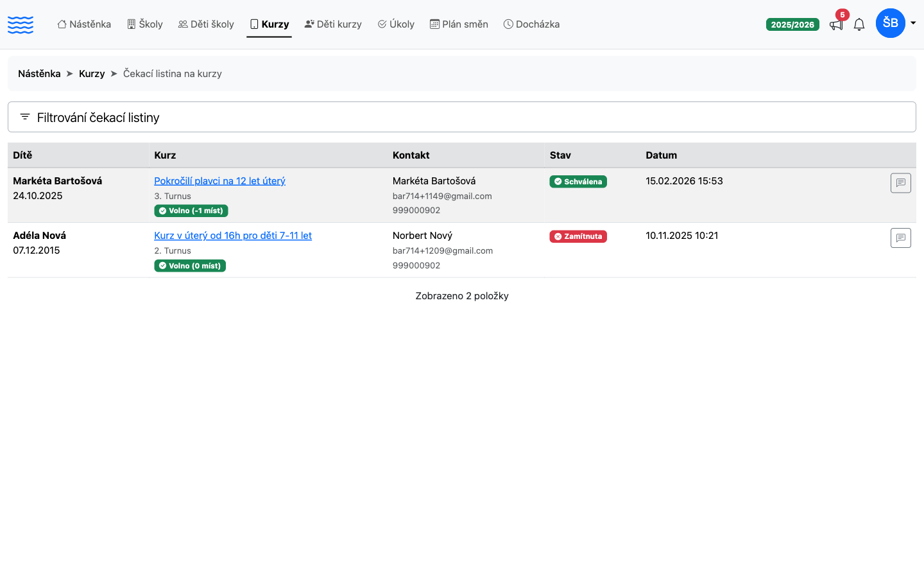This screenshot has width=924, height=578.
Task: Click Kurzy breadcrumb link
Action: pos(92,74)
